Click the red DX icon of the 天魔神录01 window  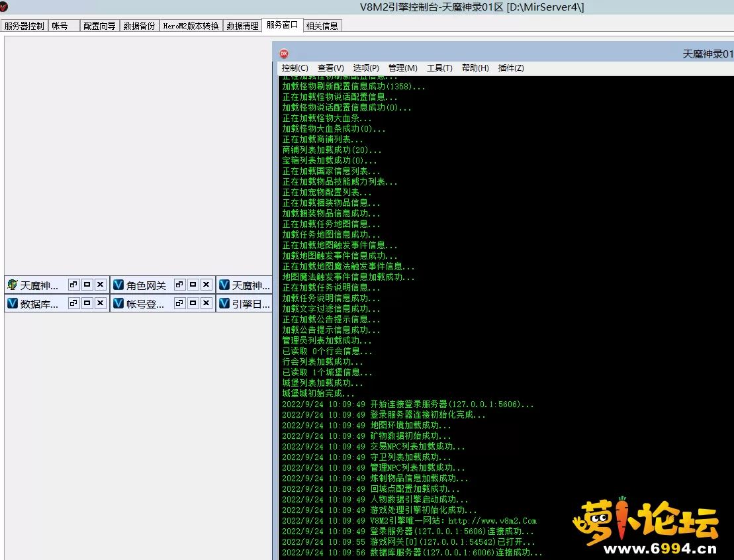pyautogui.click(x=284, y=54)
